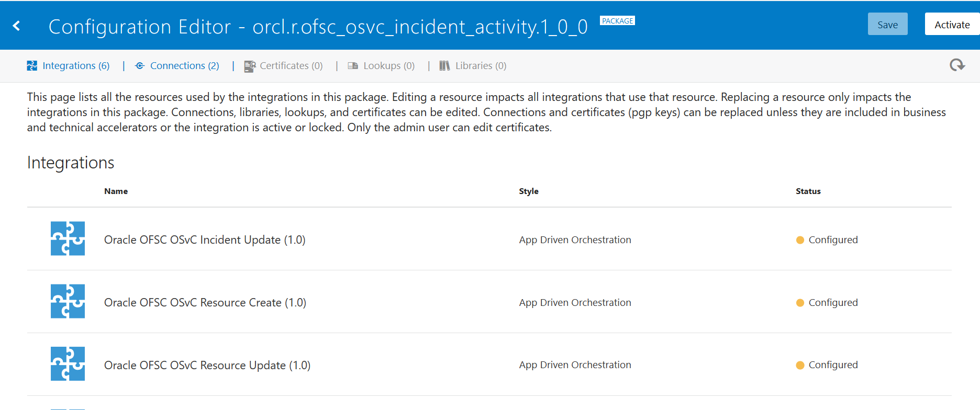Image resolution: width=980 pixels, height=410 pixels.
Task: Click the Configuration Editor page title
Action: [318, 27]
